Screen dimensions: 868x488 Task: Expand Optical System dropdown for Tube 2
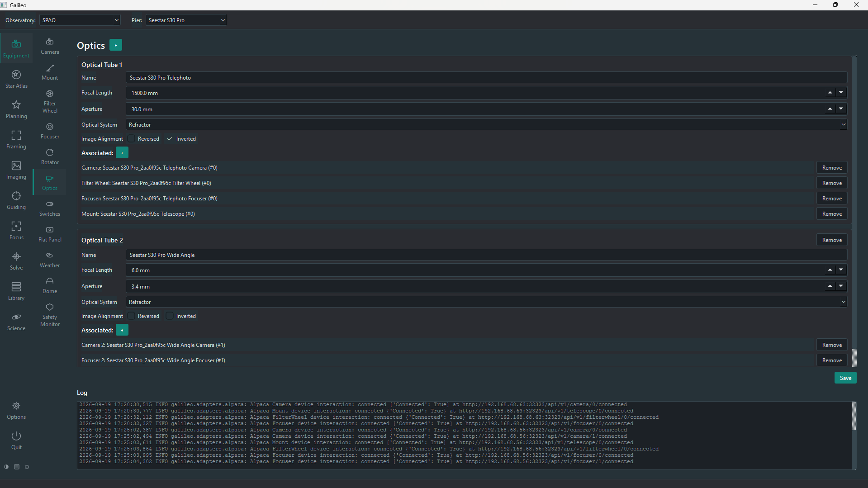click(x=486, y=302)
